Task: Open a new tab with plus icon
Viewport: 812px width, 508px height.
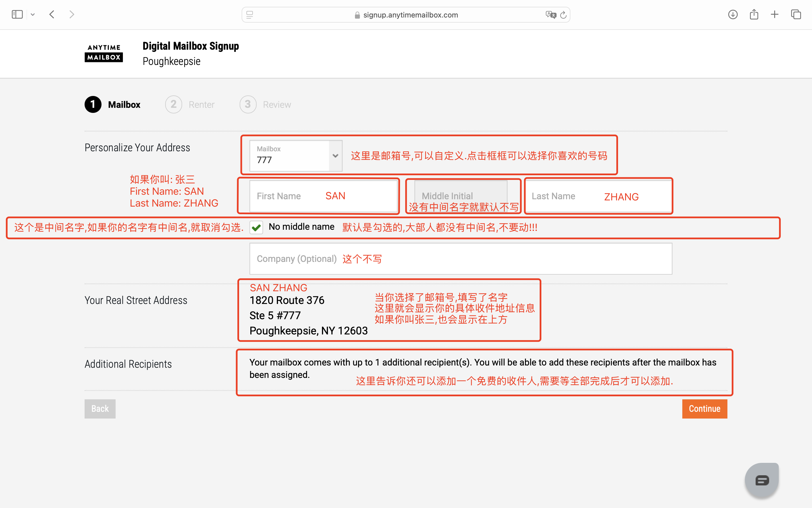Action: point(775,14)
